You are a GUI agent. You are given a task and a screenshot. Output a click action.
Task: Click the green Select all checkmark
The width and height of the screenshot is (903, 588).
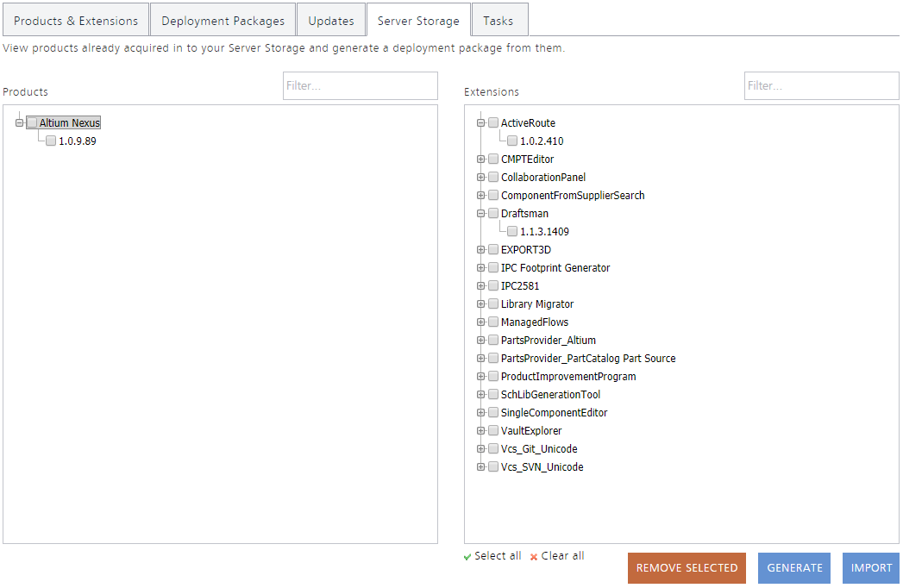tap(467, 557)
